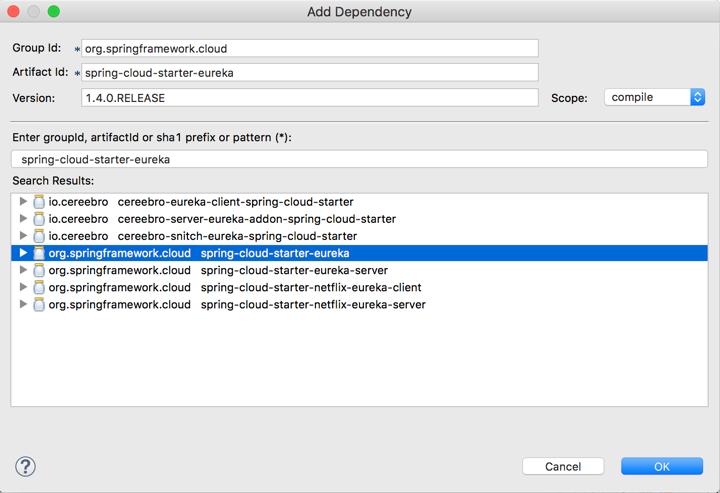Open the Scope dropdown showing compile
Screen dimensions: 720x493
pyautogui.click(x=655, y=97)
